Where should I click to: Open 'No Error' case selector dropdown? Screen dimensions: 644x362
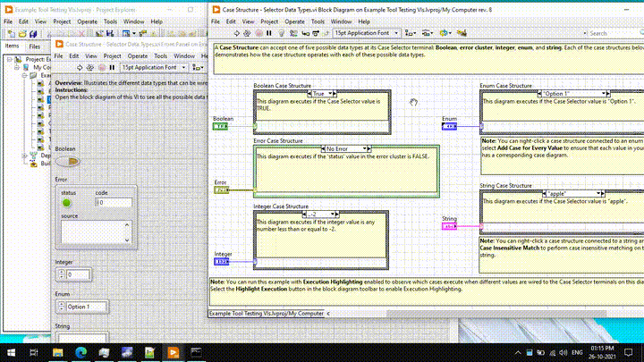(x=346, y=148)
